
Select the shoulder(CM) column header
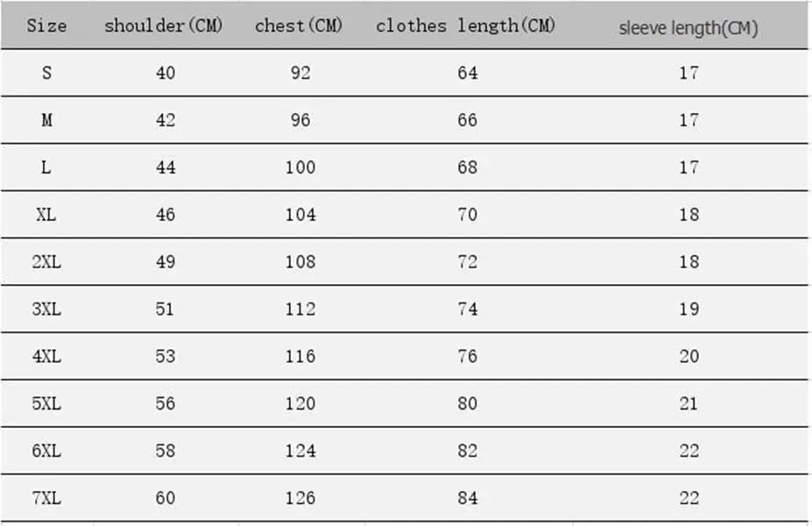(x=164, y=25)
